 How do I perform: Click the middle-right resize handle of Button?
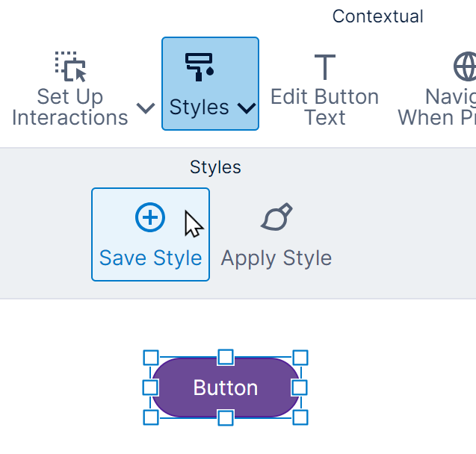click(300, 388)
